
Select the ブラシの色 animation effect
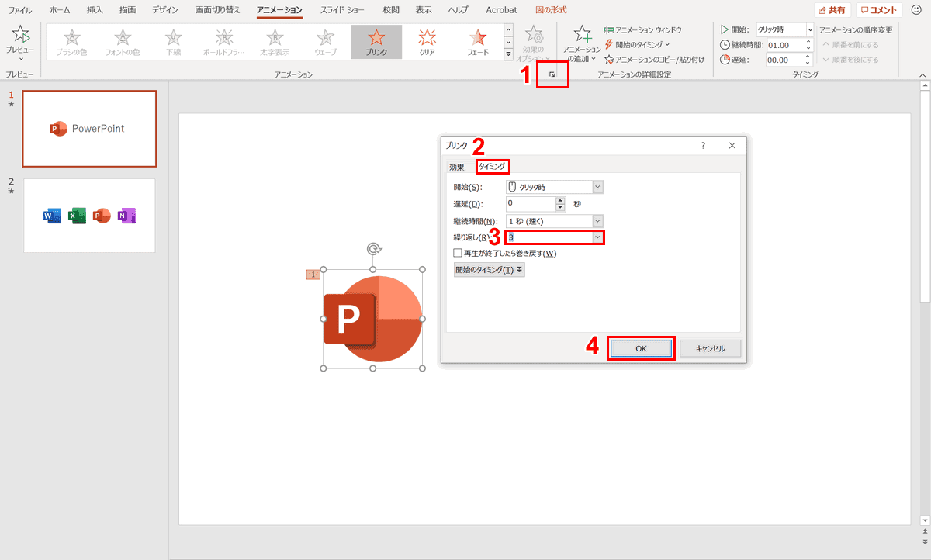[71, 42]
